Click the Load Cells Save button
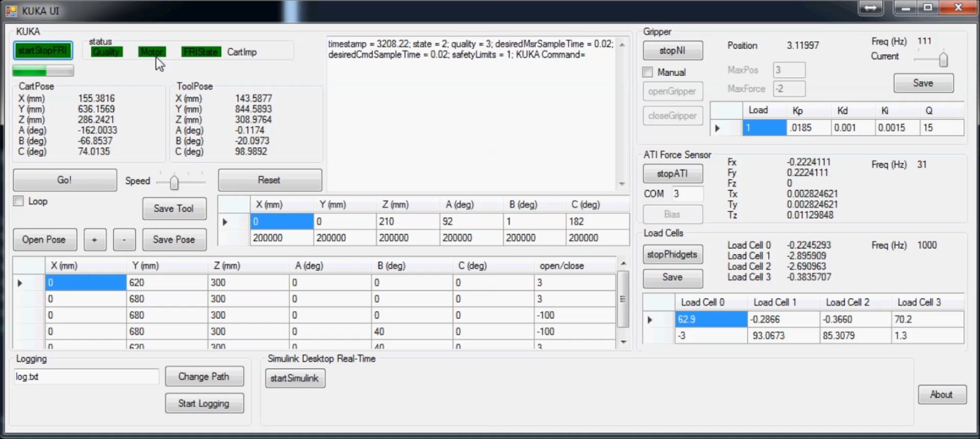This screenshot has height=439, width=980. click(x=673, y=277)
